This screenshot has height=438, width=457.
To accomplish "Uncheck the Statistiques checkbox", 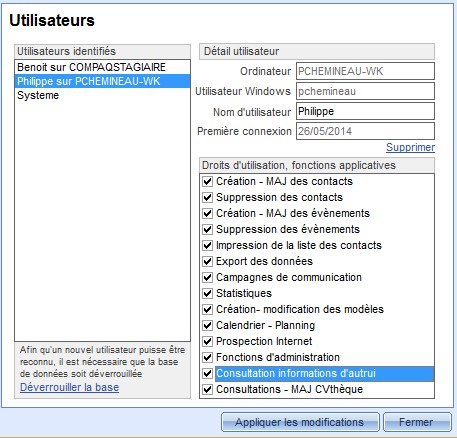I will (207, 293).
